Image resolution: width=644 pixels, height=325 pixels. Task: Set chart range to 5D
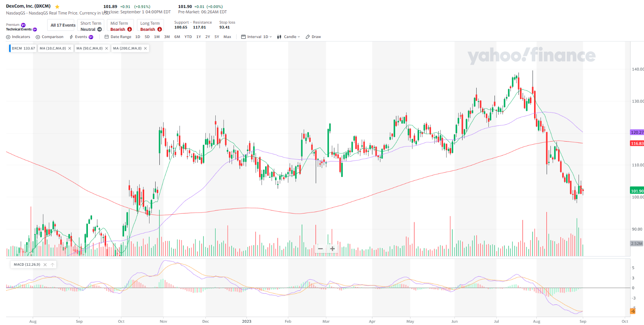147,37
